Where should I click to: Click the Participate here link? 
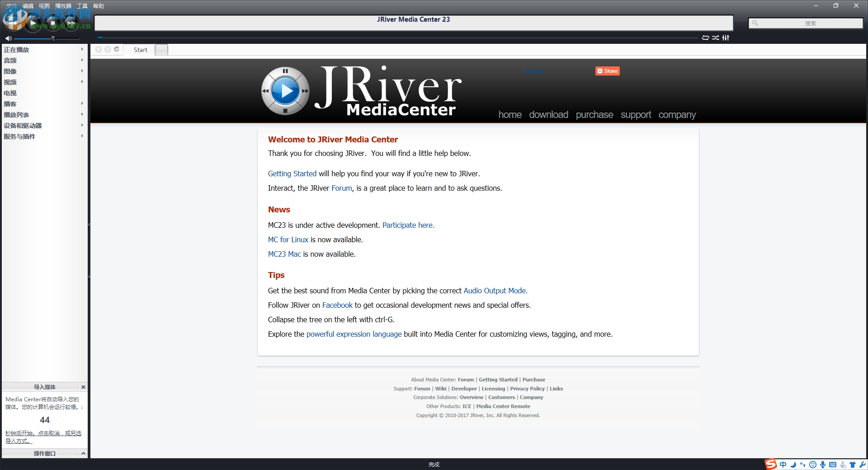click(408, 225)
